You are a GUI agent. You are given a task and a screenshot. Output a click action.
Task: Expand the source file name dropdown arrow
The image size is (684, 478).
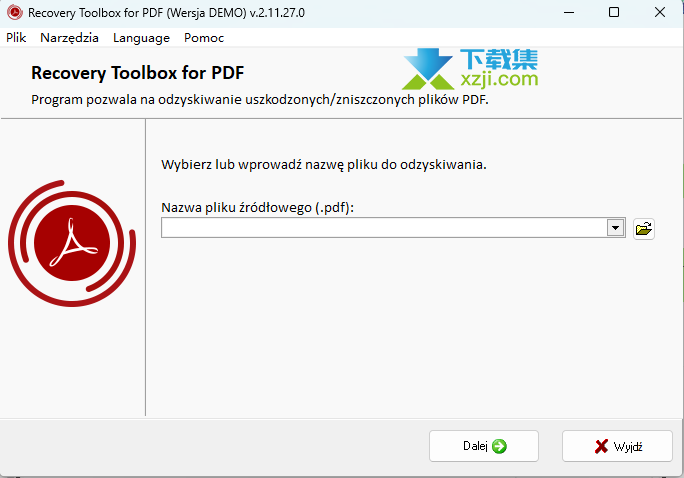pyautogui.click(x=616, y=228)
